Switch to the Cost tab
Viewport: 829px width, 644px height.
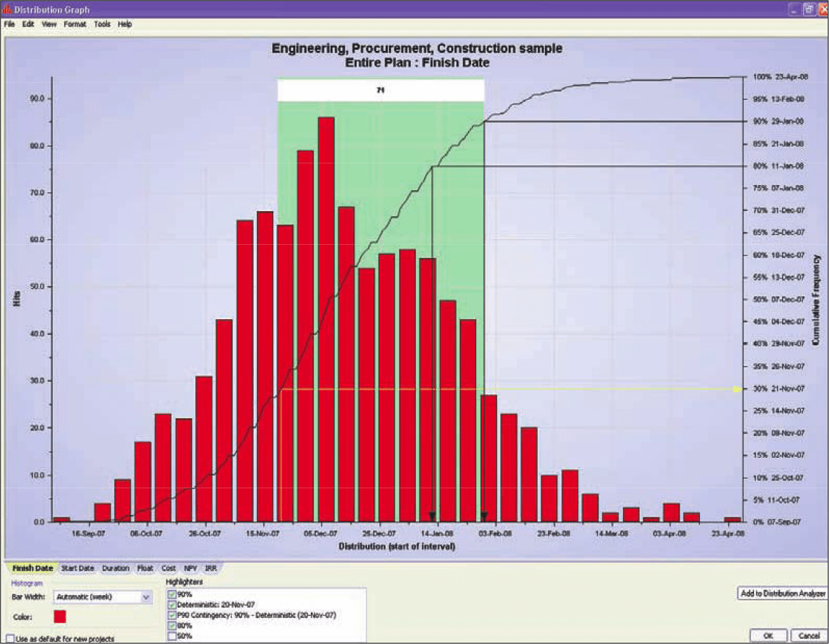click(x=168, y=568)
